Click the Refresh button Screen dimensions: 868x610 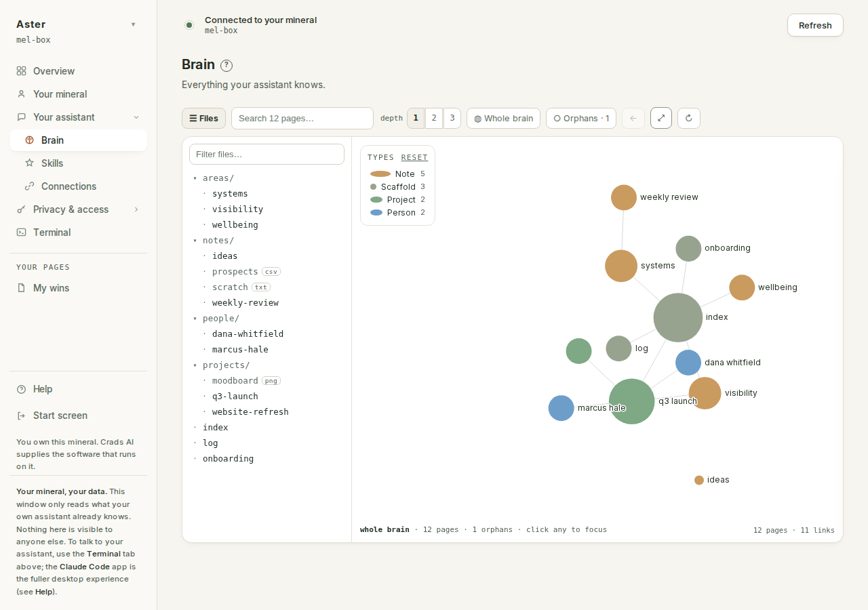click(815, 25)
